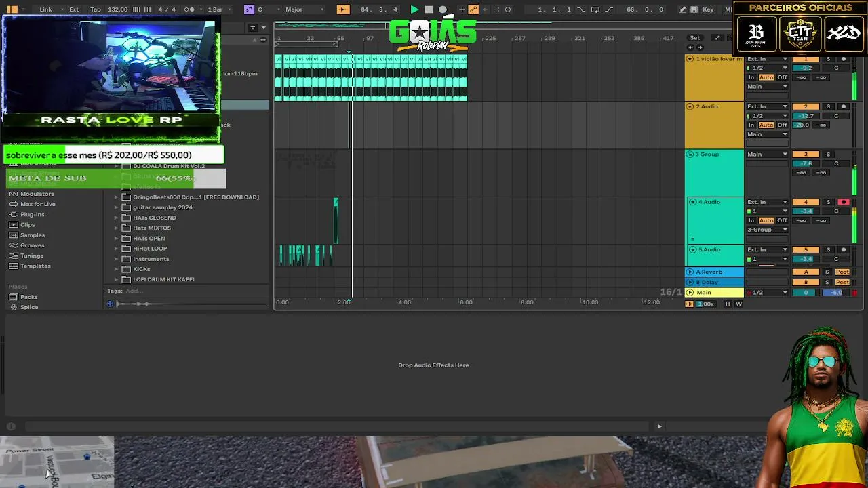
Task: Click the B Delay return track icon
Action: click(x=690, y=282)
